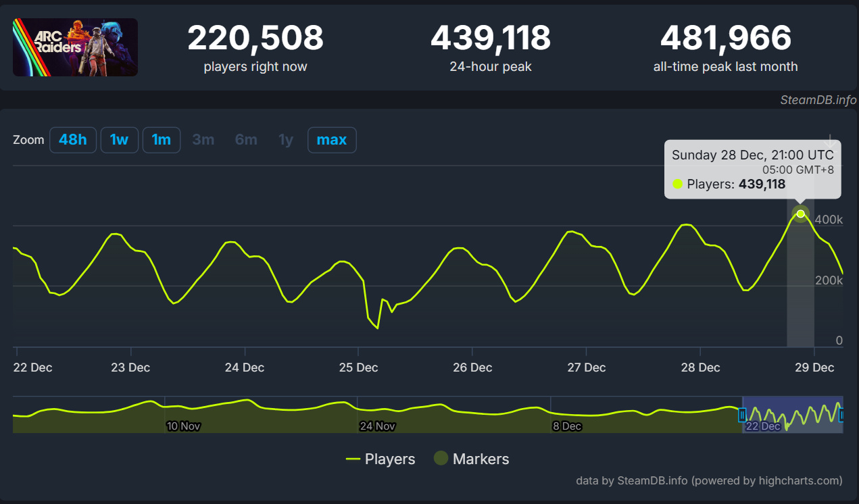The height and width of the screenshot is (504, 859).
Task: Set chart zoom to 3m
Action: (203, 140)
